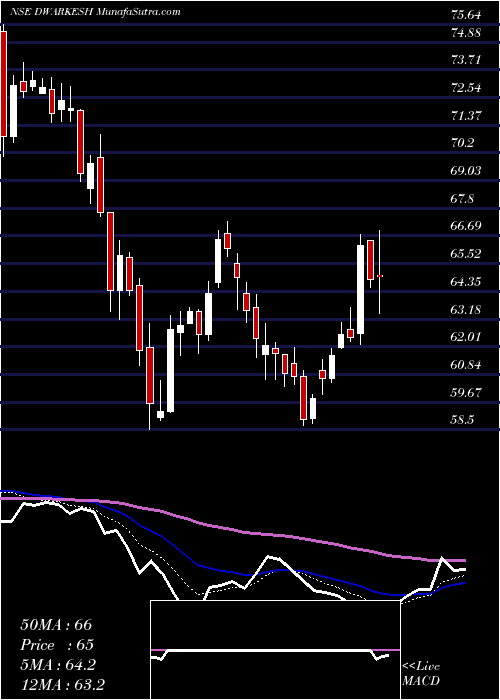Image resolution: width=500 pixels, height=700 pixels.
Task: Click the 72.54 price axis label
Action: point(466,88)
